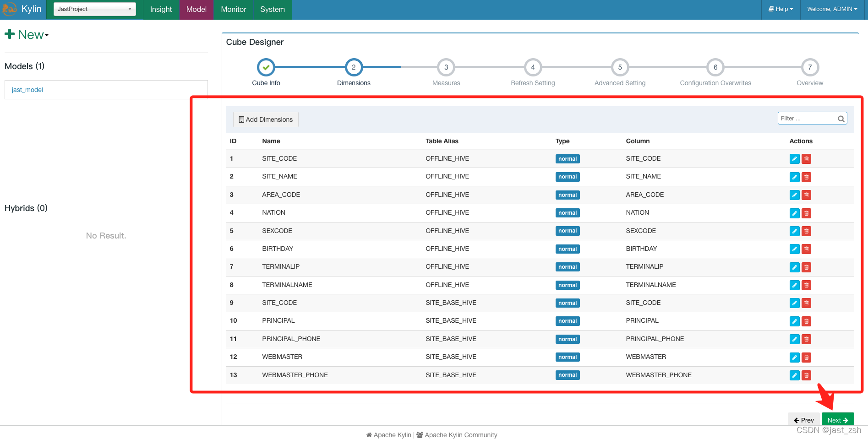Edit the BIRTHDAY dimension

tap(794, 249)
